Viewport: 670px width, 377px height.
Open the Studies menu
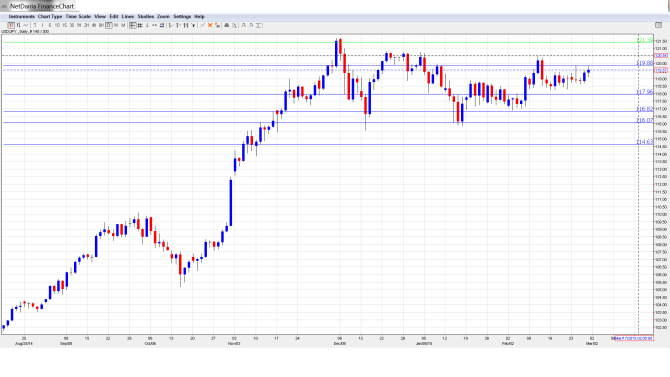coord(146,16)
